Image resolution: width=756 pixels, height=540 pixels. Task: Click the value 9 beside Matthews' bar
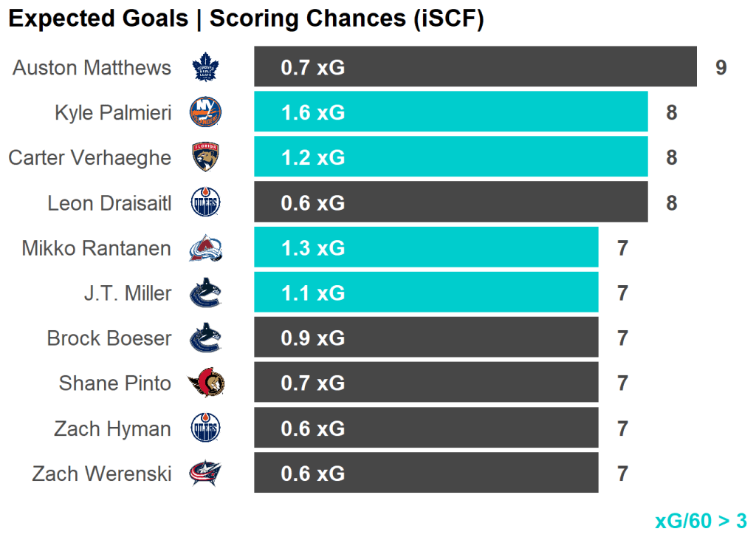(721, 68)
